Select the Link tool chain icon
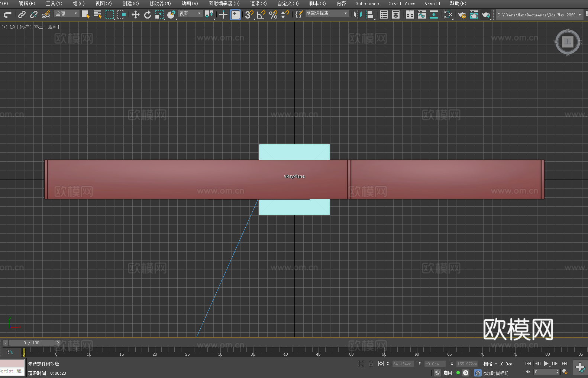Viewport: 588px width, 378px height. point(22,14)
